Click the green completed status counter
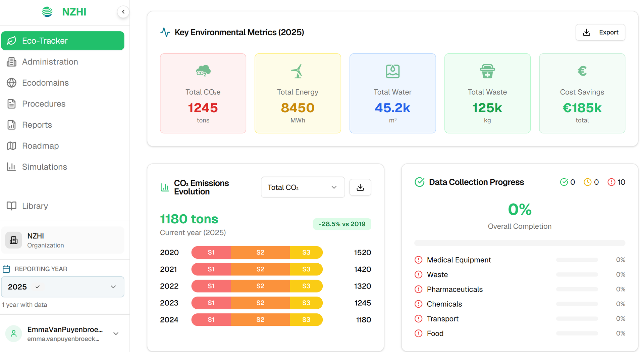The height and width of the screenshot is (352, 644). click(568, 182)
